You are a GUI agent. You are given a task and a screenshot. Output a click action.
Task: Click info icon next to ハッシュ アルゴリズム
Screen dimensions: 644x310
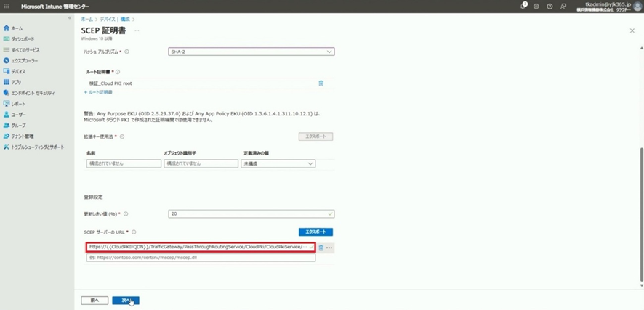126,52
